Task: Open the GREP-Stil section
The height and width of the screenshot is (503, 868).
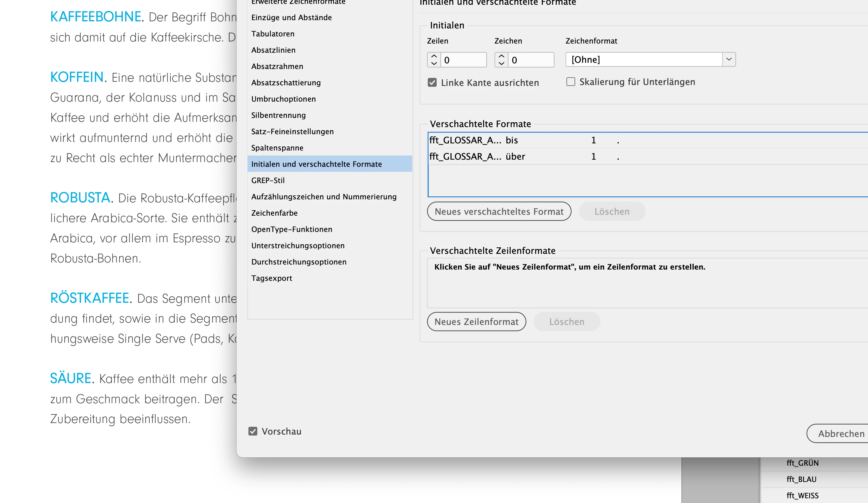Action: pos(268,180)
